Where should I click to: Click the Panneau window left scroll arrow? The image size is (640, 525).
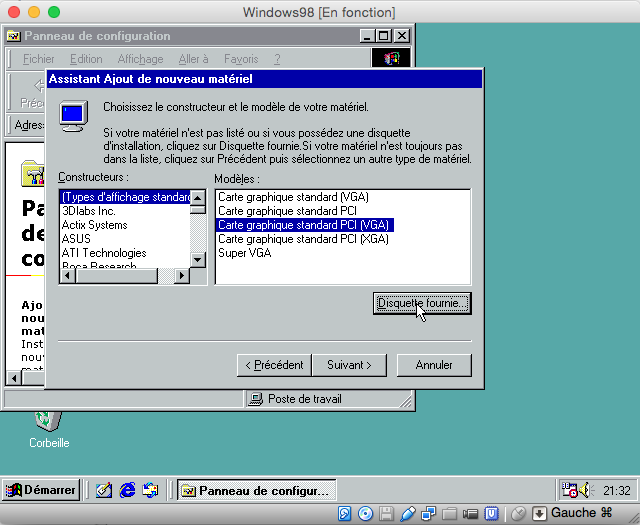[14, 378]
